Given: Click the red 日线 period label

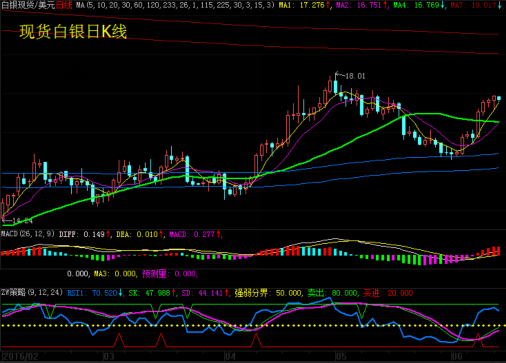Looking at the screenshot, I should (64, 5).
